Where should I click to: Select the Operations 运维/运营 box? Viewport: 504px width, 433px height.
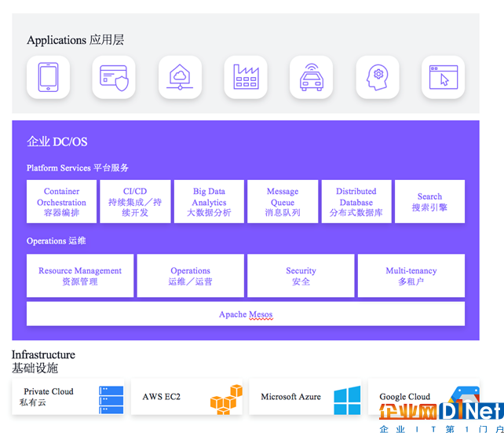pyautogui.click(x=190, y=276)
